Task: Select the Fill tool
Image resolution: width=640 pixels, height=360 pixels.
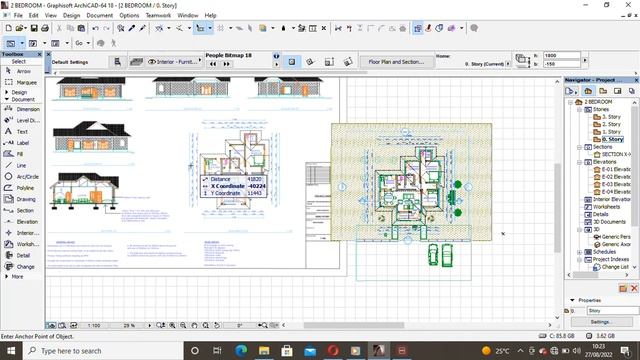Action: (14, 154)
